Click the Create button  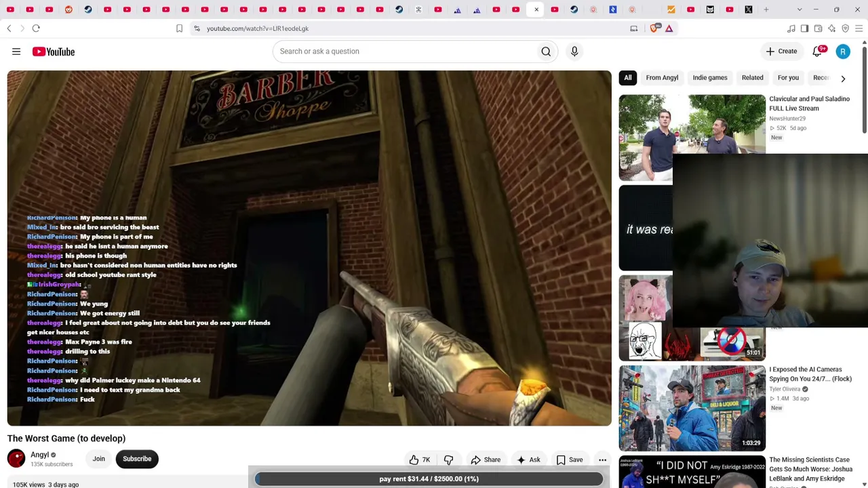point(782,52)
